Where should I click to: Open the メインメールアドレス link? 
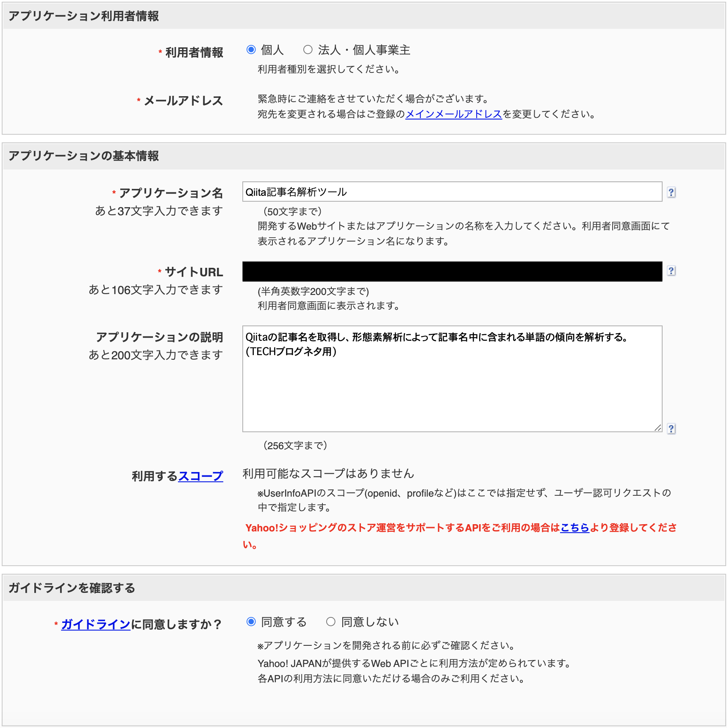pos(454,114)
